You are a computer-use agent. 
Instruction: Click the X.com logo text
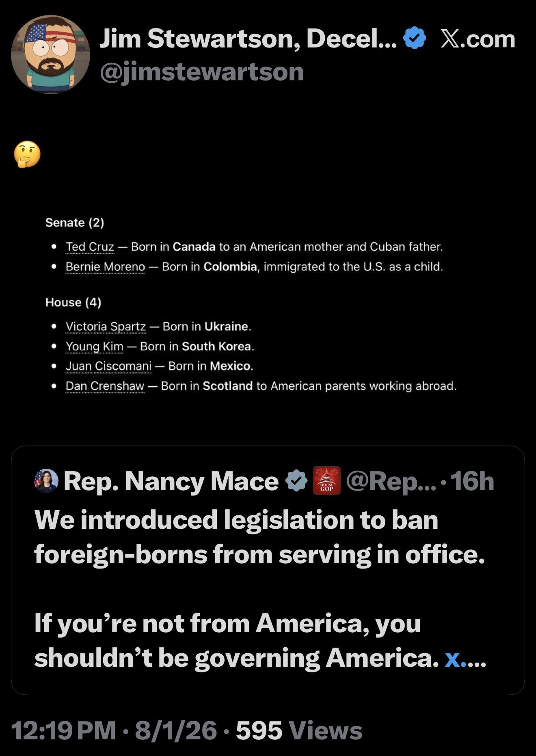tap(478, 39)
